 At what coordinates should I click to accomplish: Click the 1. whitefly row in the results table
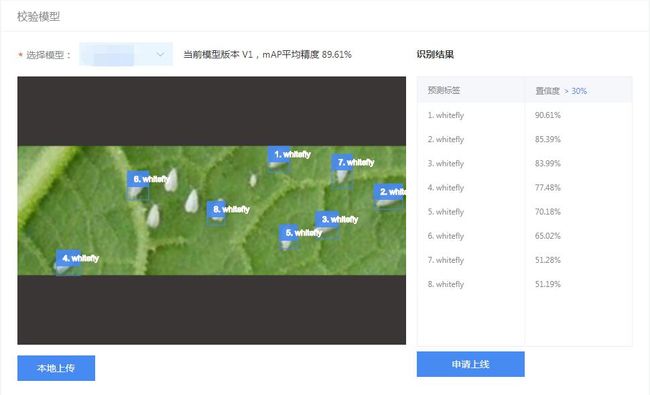[x=524, y=115]
